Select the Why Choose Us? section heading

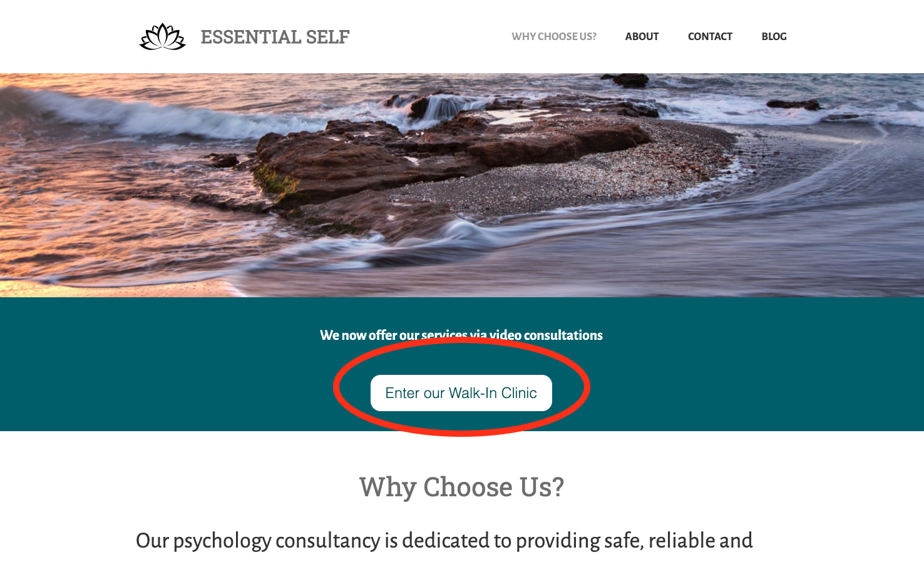coord(461,487)
